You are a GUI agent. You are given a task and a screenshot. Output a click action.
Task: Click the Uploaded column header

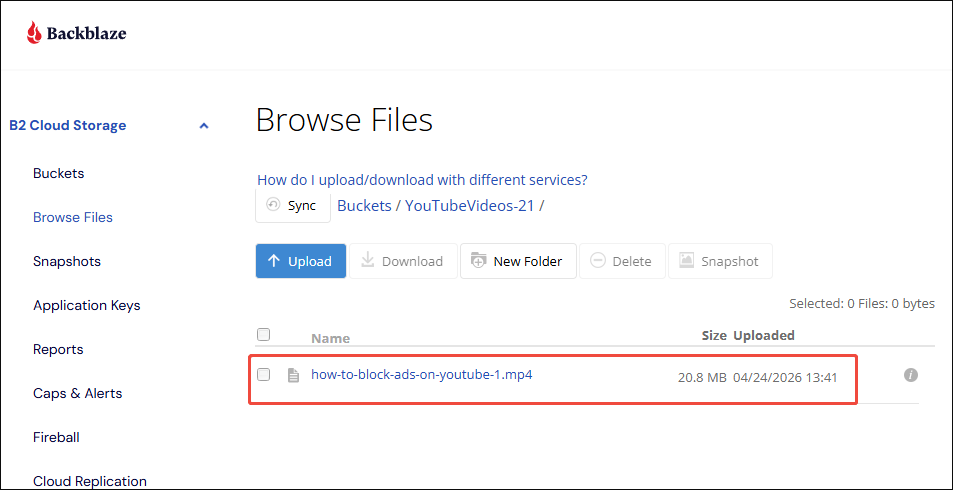(x=764, y=335)
